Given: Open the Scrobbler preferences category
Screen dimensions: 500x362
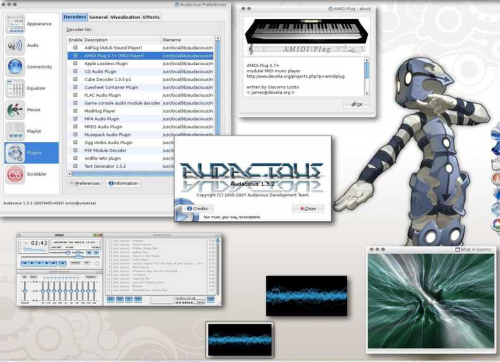Looking at the screenshot, I should coord(31,174).
